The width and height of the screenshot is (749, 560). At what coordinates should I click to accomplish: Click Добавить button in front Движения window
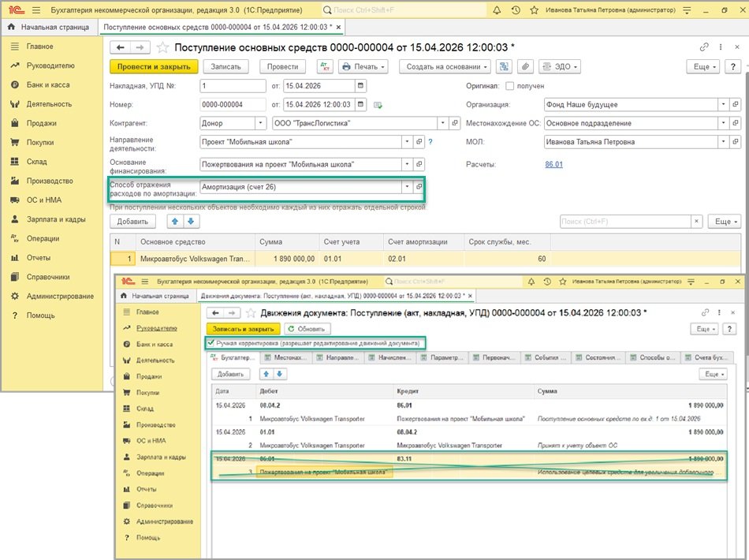tap(231, 374)
